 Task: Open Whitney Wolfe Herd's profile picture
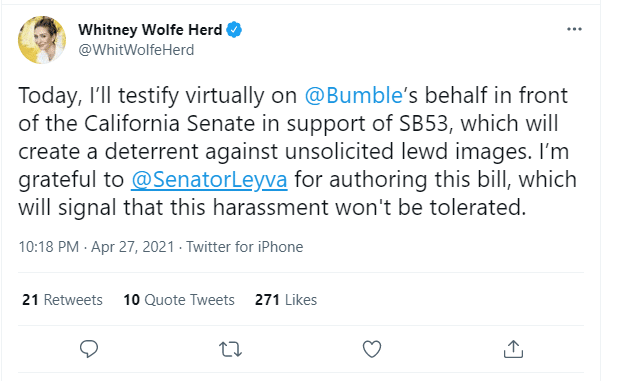[42, 40]
